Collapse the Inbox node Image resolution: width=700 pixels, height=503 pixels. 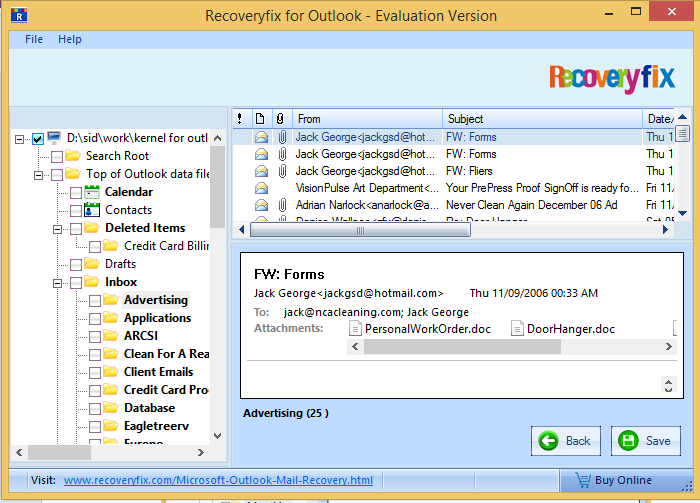point(57,283)
